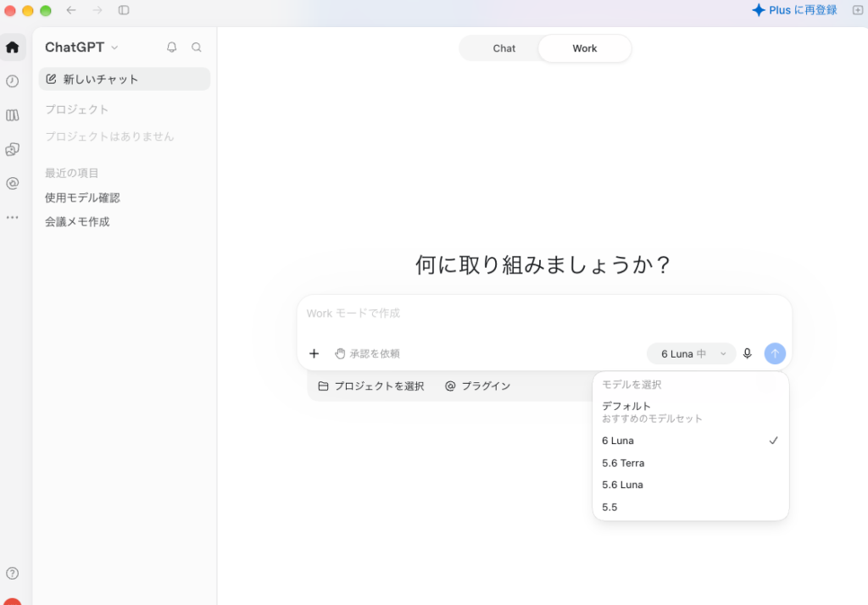The height and width of the screenshot is (605, 868).
Task: Open the three-dots more icon in the sidebar
Action: coord(12,218)
